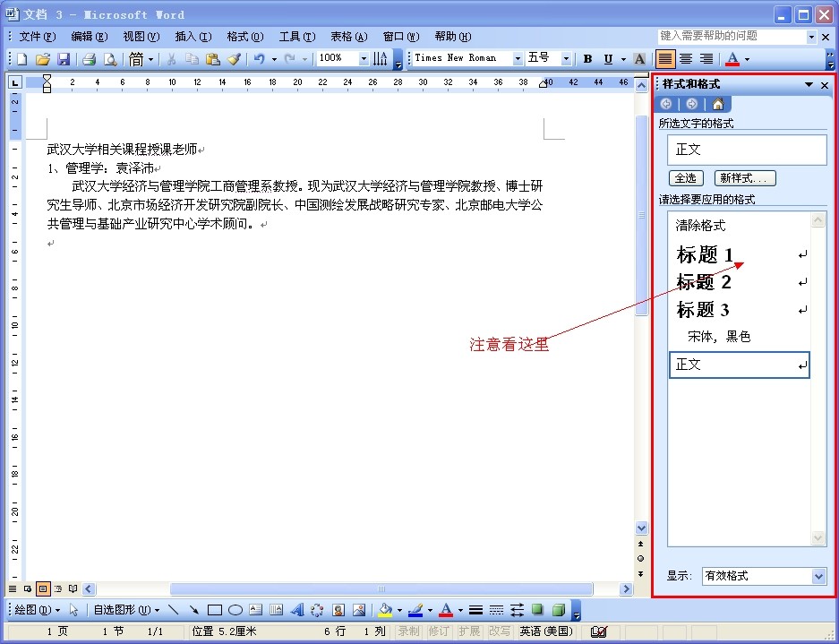
Task: Click the help question input box
Action: (732, 37)
